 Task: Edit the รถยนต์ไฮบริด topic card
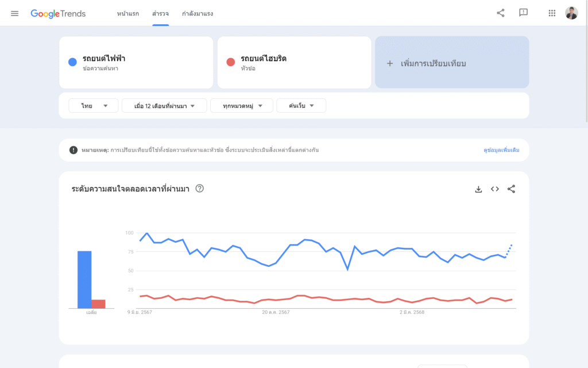295,62
